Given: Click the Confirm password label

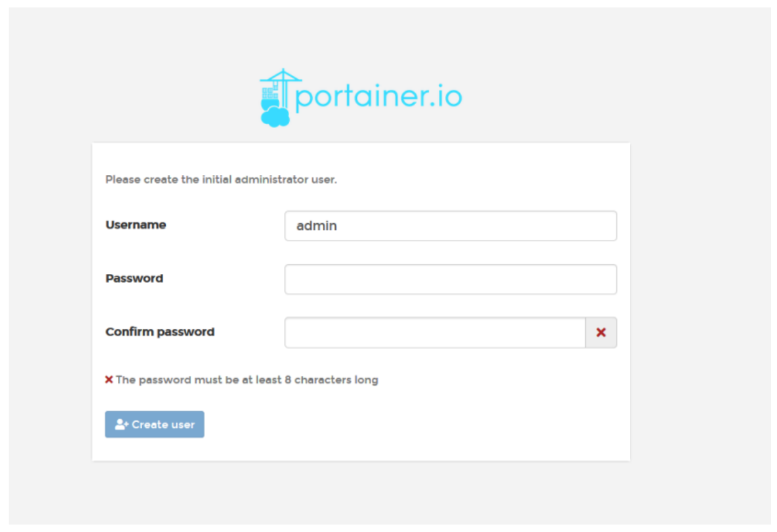Looking at the screenshot, I should [x=160, y=332].
